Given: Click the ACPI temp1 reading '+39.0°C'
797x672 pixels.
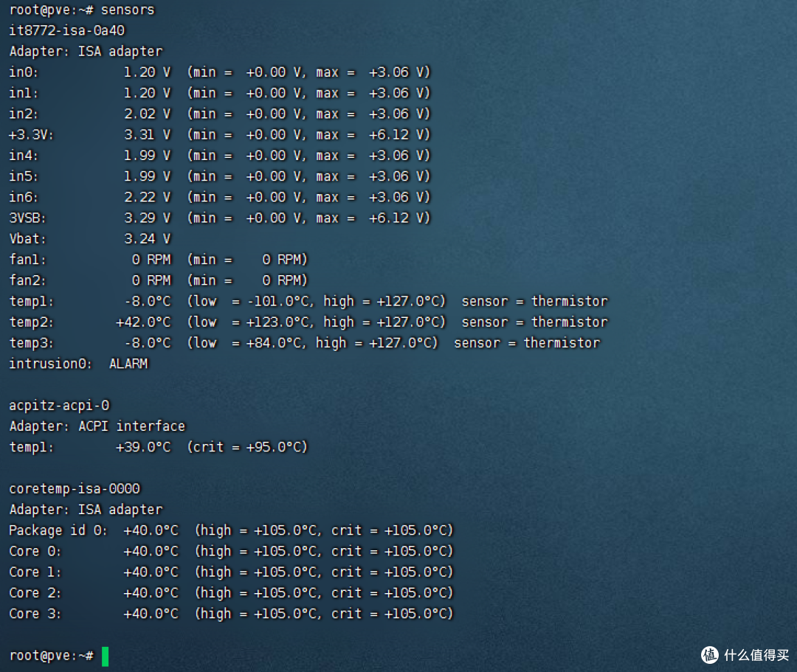Looking at the screenshot, I should point(143,447).
